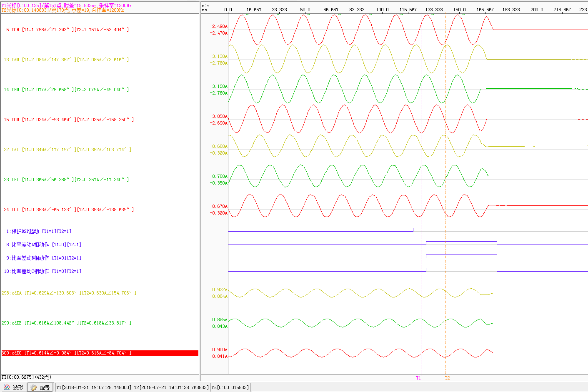Click the 83.333 time axis label

[357, 10]
